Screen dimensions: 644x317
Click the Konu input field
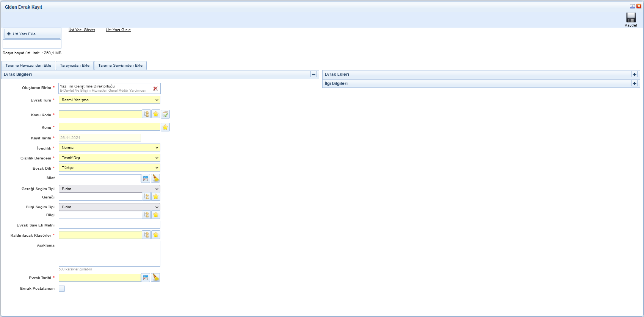point(110,127)
